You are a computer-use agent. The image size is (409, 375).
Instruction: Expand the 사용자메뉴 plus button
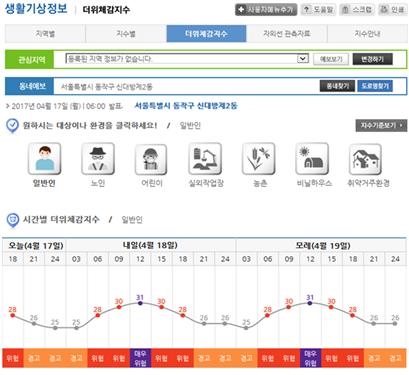[266, 10]
